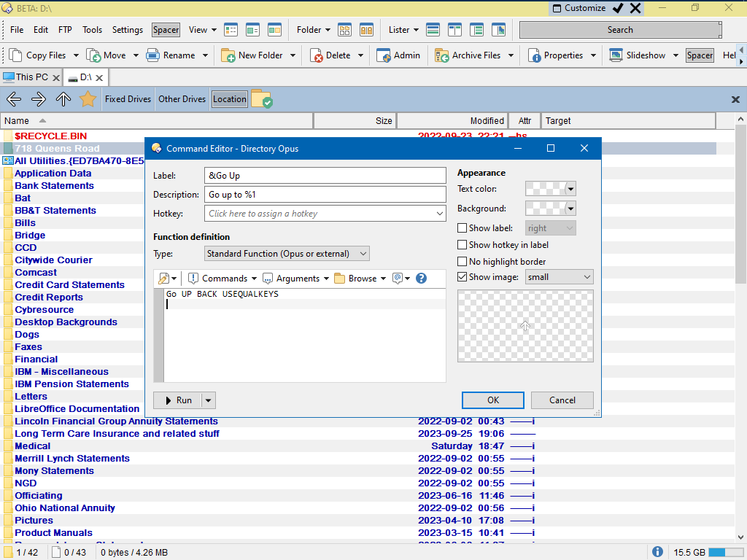Click the Fixed Drives button
This screenshot has height=560, width=747.
coord(128,99)
